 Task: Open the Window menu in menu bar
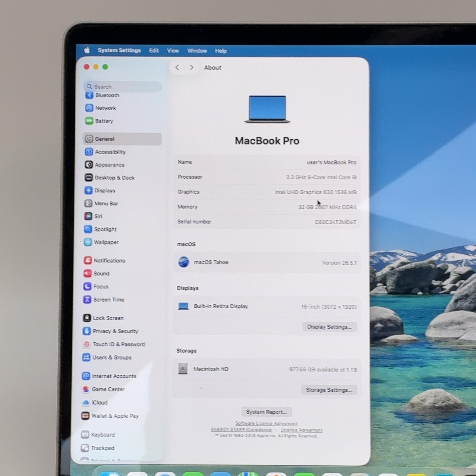(x=197, y=51)
